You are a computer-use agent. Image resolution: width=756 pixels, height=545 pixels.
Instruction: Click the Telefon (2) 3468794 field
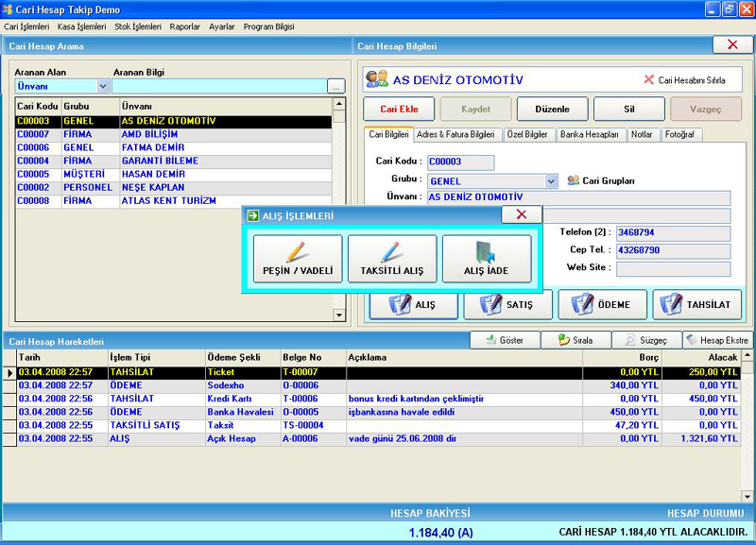point(673,232)
